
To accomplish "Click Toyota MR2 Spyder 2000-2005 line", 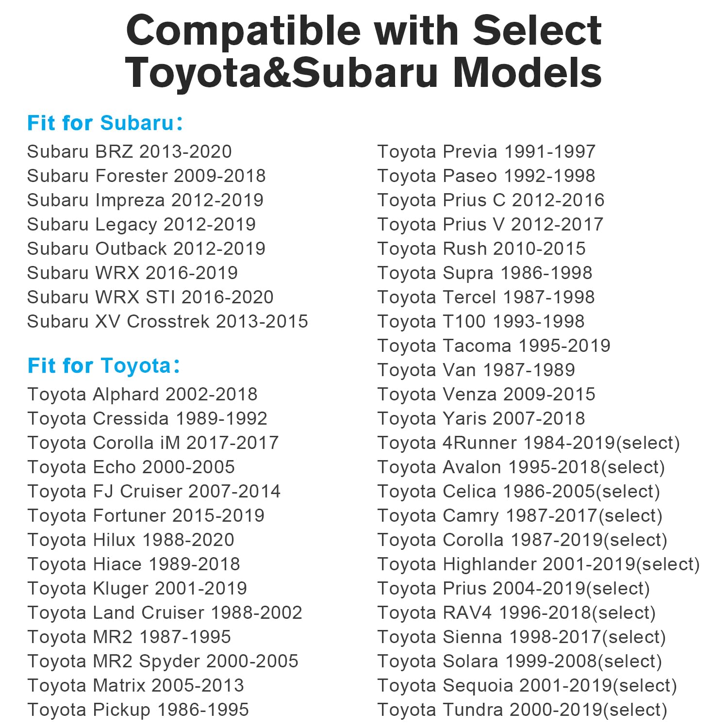I will pyautogui.click(x=163, y=662).
